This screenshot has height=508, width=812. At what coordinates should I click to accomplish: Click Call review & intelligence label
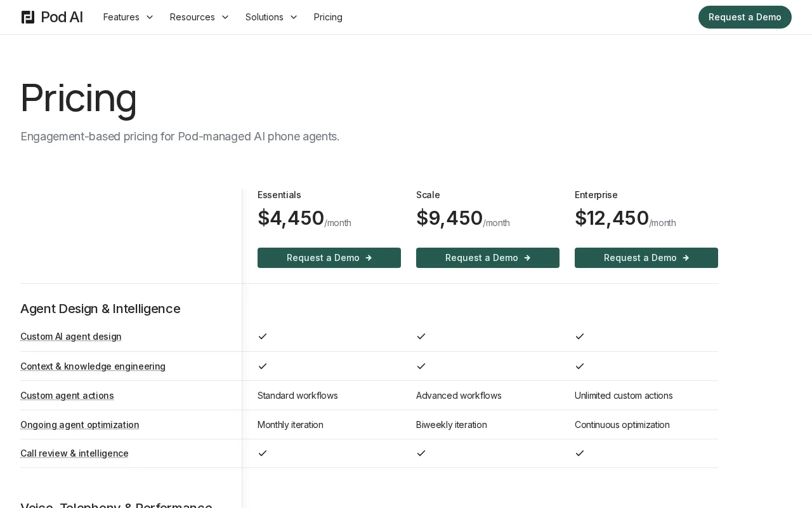coord(74,453)
